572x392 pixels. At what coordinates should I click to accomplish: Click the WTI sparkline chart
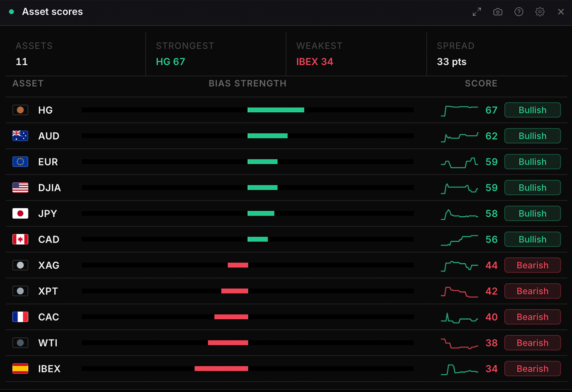point(460,343)
